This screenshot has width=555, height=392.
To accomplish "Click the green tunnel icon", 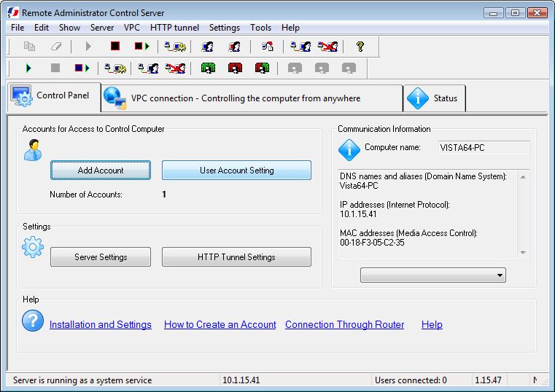I will coord(208,68).
